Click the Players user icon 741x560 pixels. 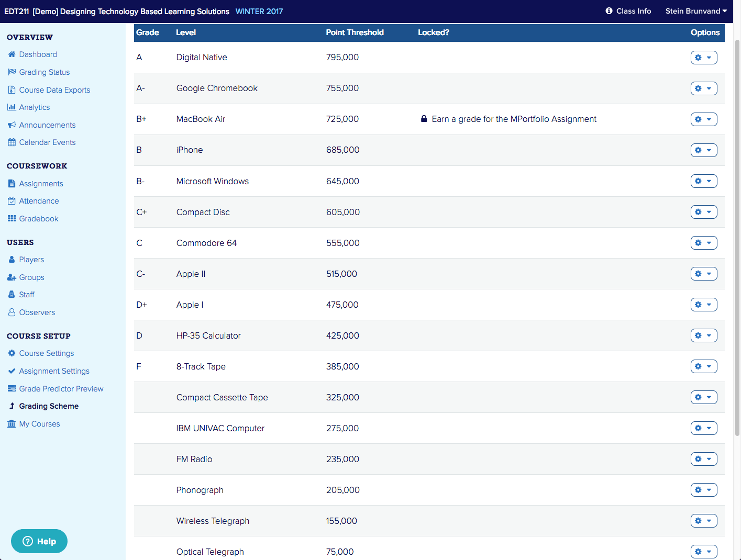12,260
